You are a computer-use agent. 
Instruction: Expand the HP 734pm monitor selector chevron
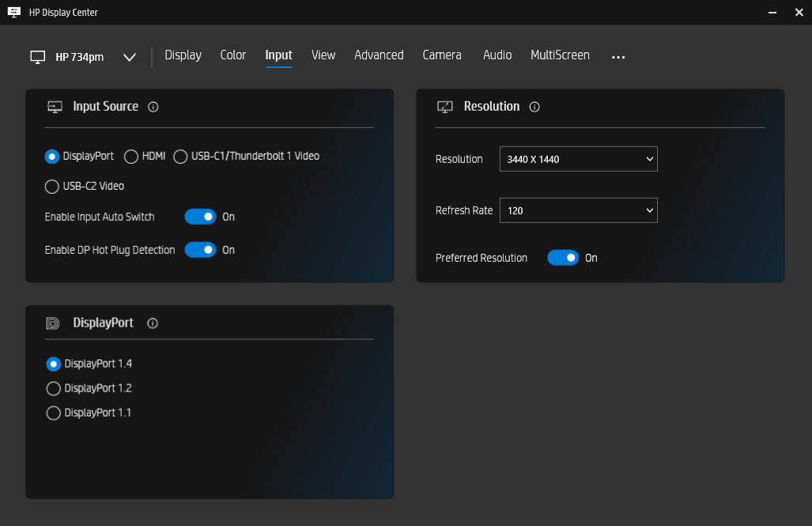(x=130, y=57)
